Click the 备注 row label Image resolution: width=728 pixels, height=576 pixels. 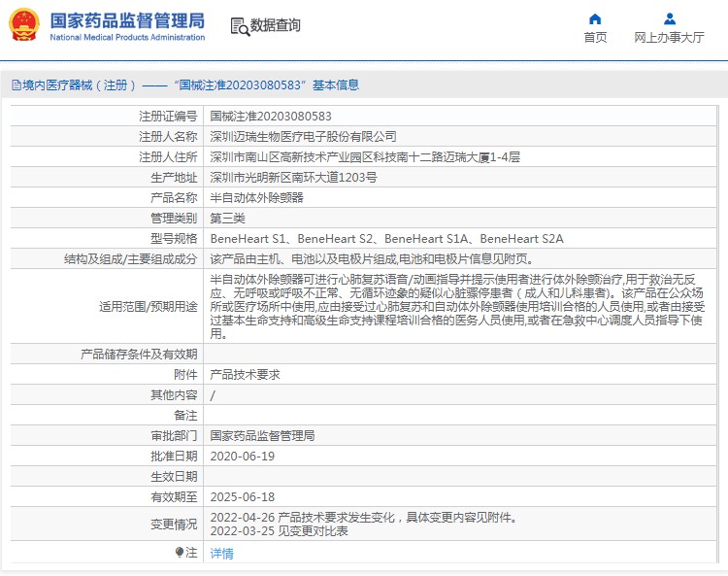[x=185, y=416]
